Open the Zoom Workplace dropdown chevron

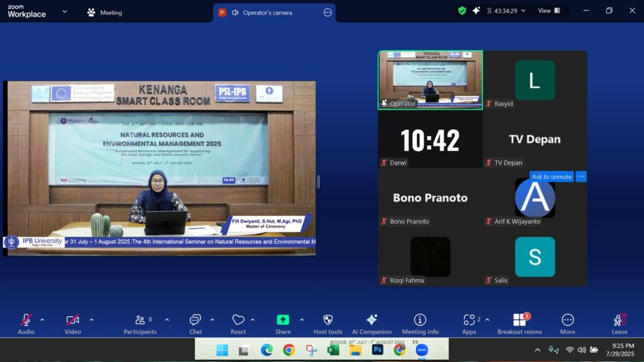click(64, 11)
